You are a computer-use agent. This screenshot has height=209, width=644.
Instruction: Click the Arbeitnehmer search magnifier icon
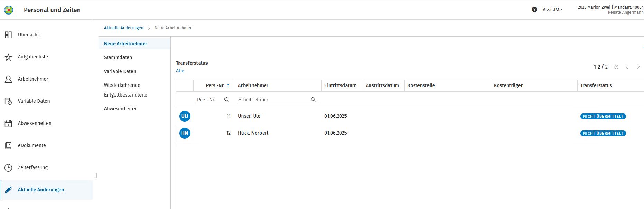point(313,100)
